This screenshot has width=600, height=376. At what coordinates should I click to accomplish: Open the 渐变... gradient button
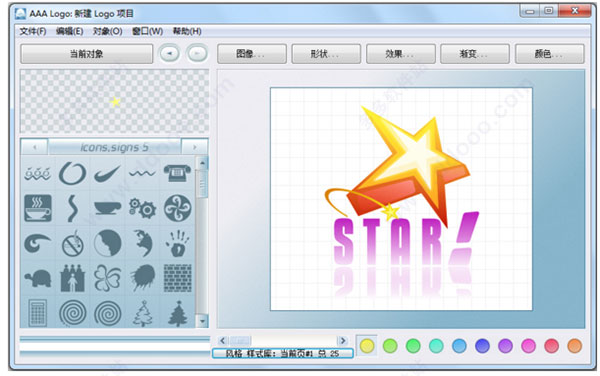[x=475, y=54]
